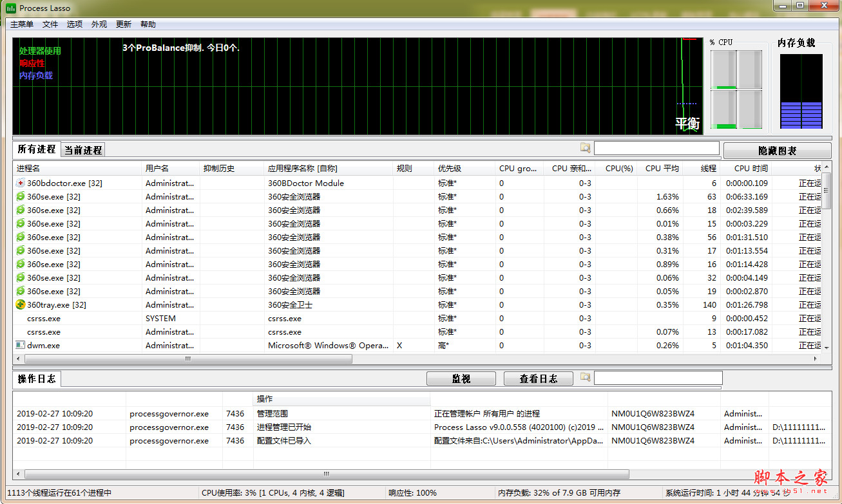Click the 360se.exe icon with CPU time 0:00:04.149

[21, 277]
